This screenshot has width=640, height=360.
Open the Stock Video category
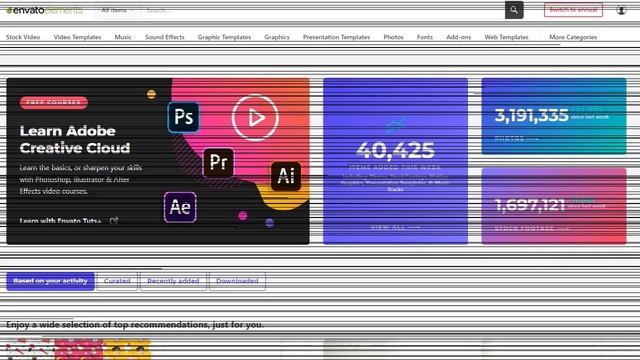(x=23, y=37)
